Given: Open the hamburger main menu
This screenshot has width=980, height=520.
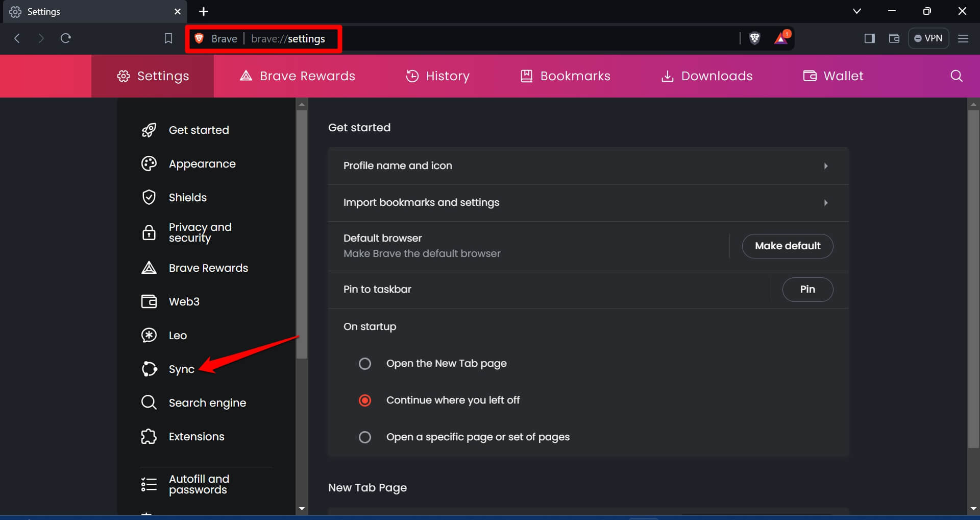Looking at the screenshot, I should pyautogui.click(x=963, y=38).
